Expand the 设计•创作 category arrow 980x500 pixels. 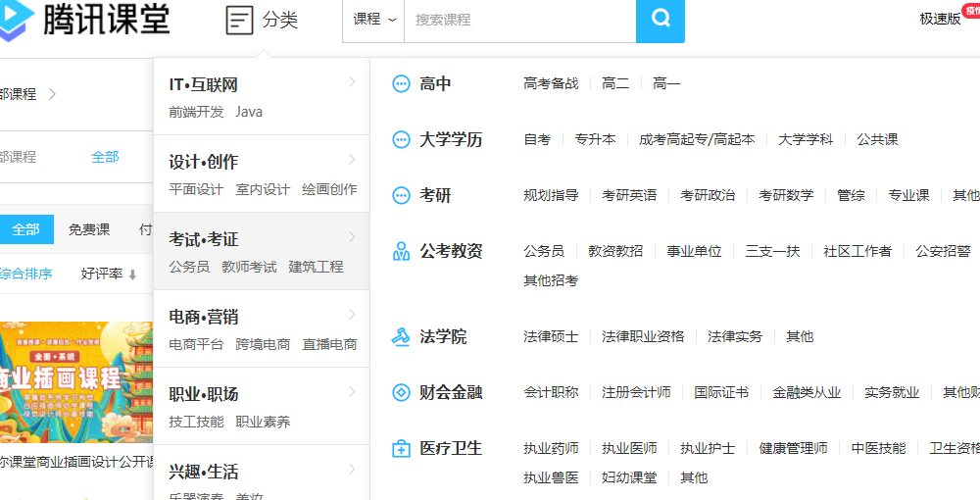pyautogui.click(x=352, y=160)
